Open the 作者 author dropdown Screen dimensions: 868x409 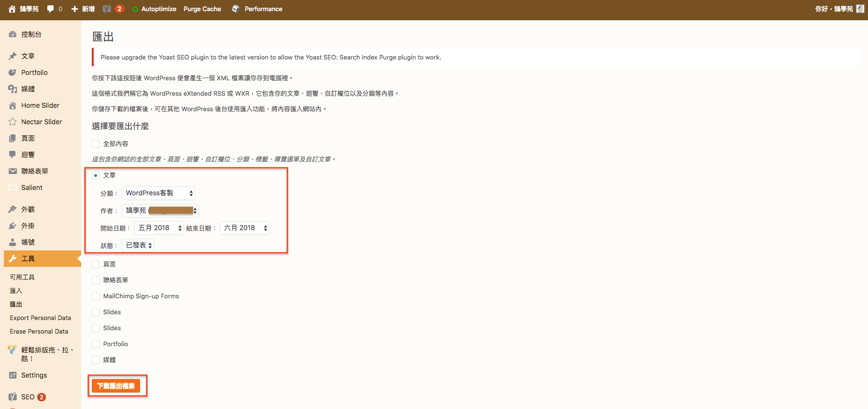pos(160,211)
